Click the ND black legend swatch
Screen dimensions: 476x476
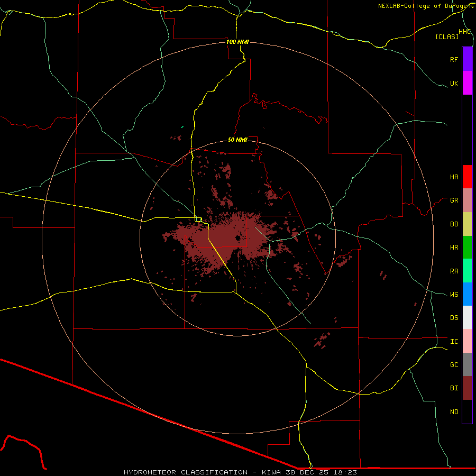[x=467, y=411]
